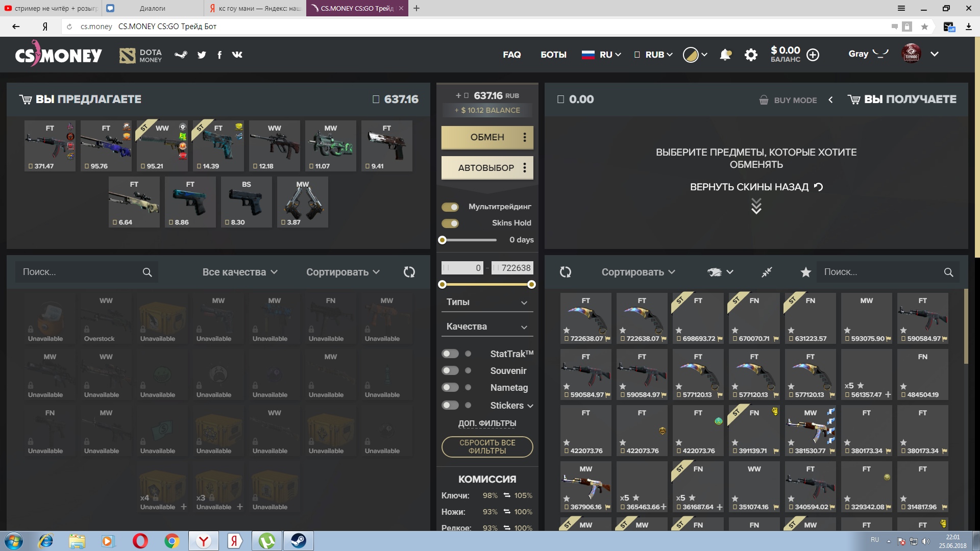Add balance with the plus circle icon
The height and width of the screenshot is (551, 980).
pos(813,55)
